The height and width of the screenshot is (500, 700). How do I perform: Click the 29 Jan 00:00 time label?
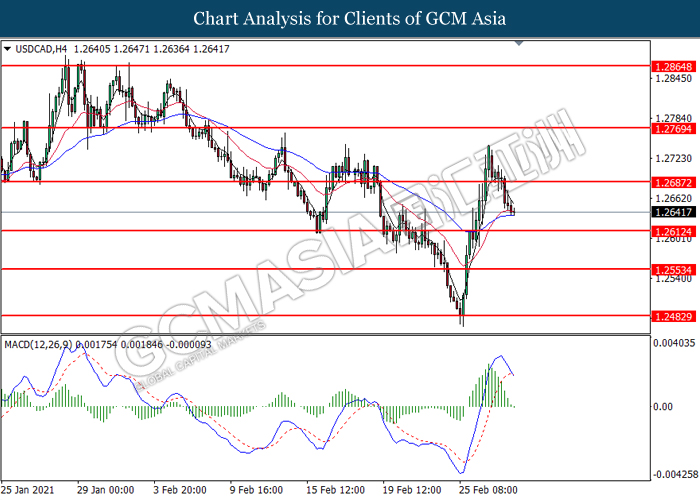105,490
